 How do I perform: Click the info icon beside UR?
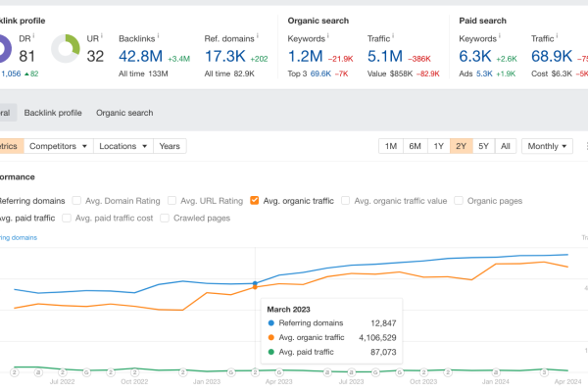click(102, 36)
